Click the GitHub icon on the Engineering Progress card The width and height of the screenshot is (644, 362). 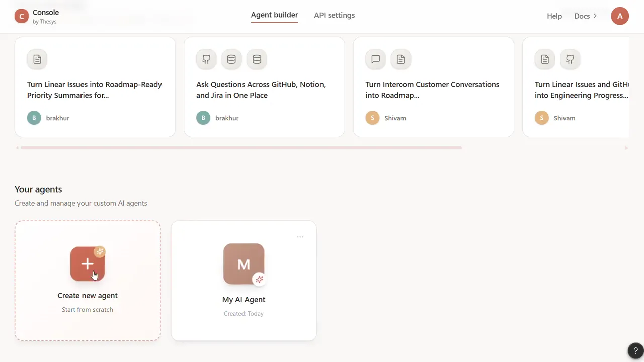tap(570, 59)
